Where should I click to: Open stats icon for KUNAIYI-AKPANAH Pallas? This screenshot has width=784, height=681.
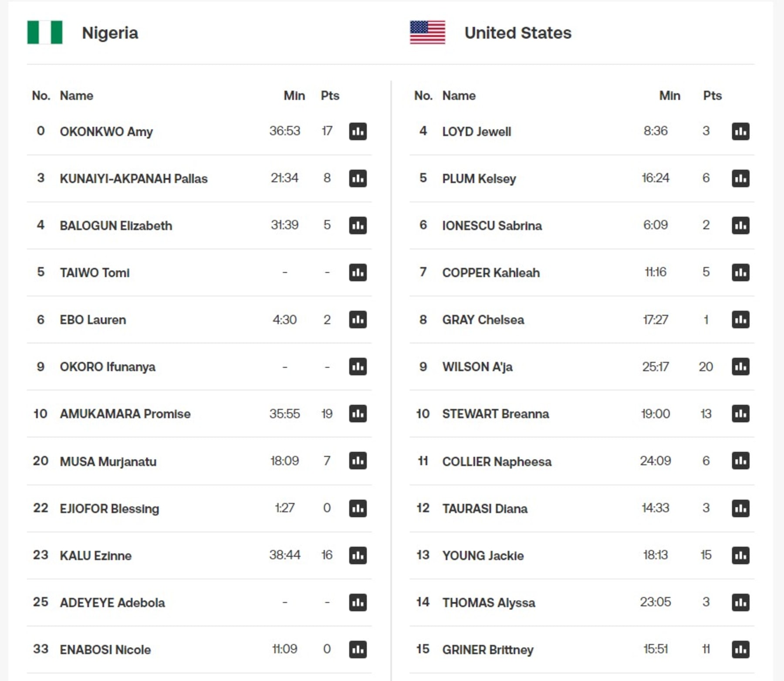[x=358, y=178]
